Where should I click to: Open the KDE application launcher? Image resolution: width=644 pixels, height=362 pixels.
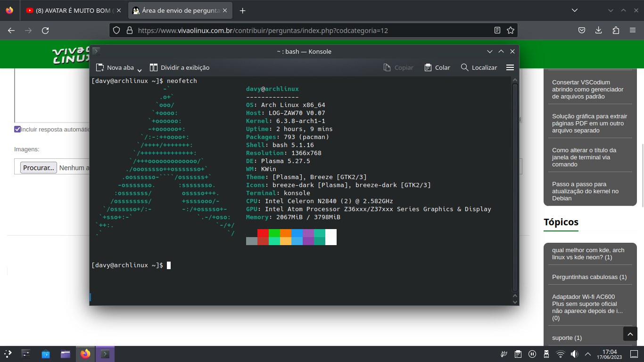coord(8,354)
